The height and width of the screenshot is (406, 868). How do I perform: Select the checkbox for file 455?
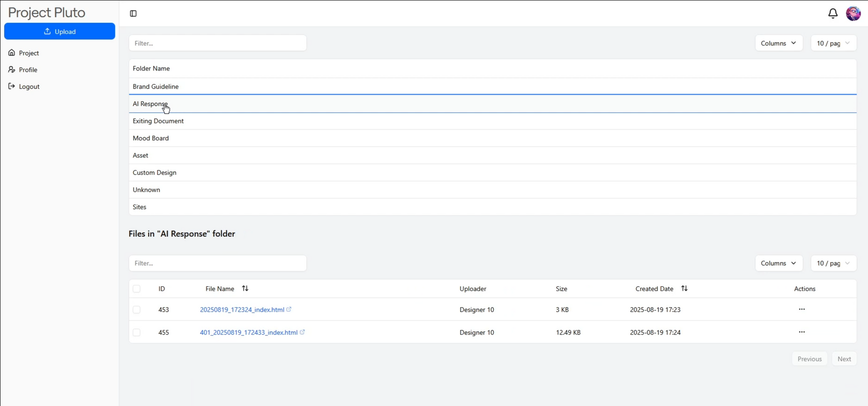(x=137, y=333)
